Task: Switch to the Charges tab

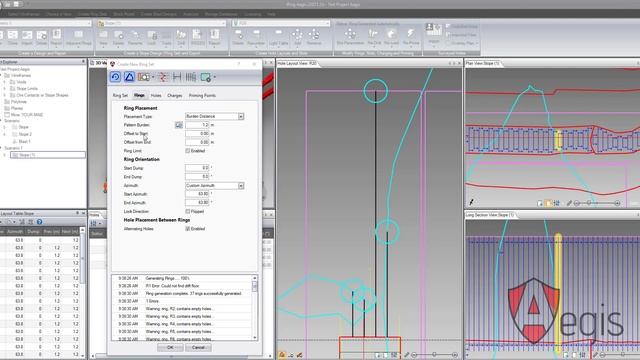Action: point(175,96)
